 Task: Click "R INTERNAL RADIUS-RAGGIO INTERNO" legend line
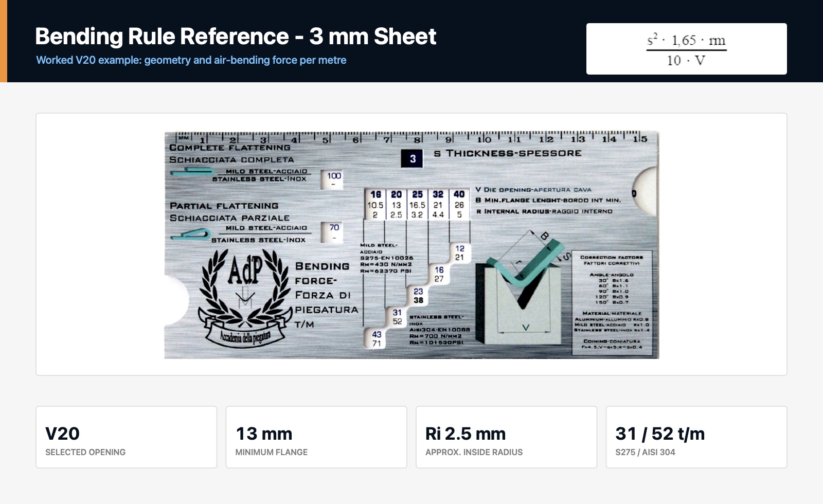pyautogui.click(x=544, y=211)
